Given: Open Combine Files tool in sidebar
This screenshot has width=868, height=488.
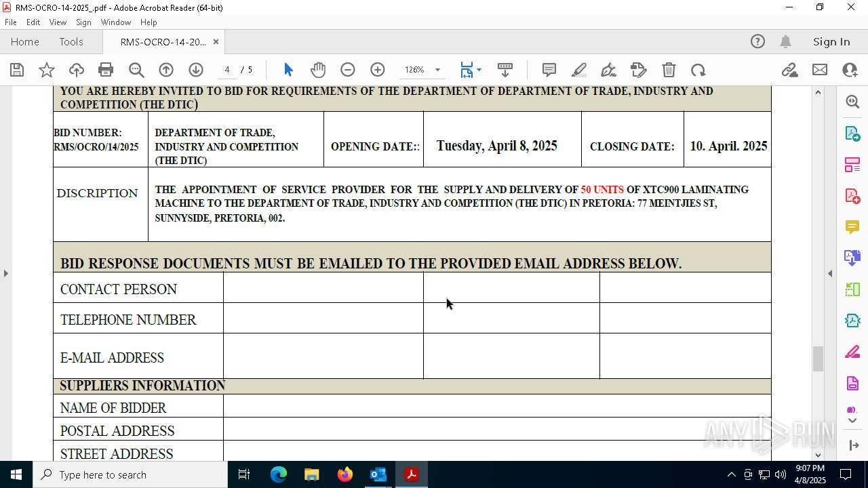Looking at the screenshot, I should tap(852, 258).
